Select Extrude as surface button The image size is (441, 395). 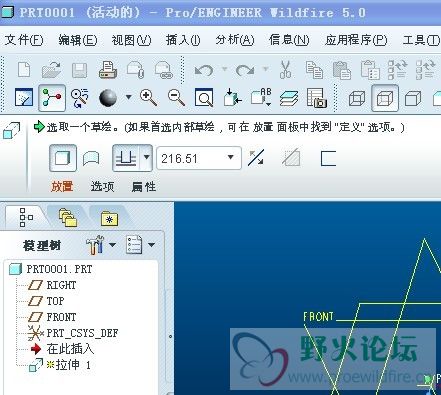(x=91, y=158)
